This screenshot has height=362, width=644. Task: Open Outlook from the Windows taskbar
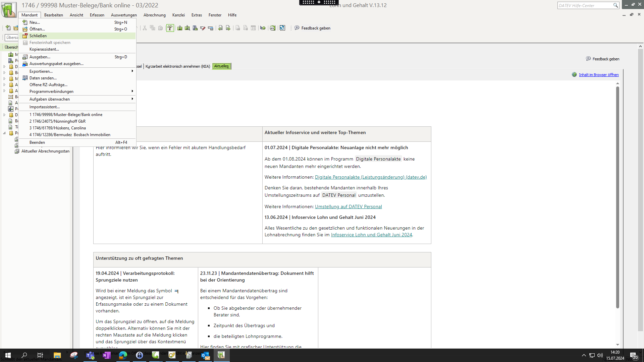[x=205, y=355]
